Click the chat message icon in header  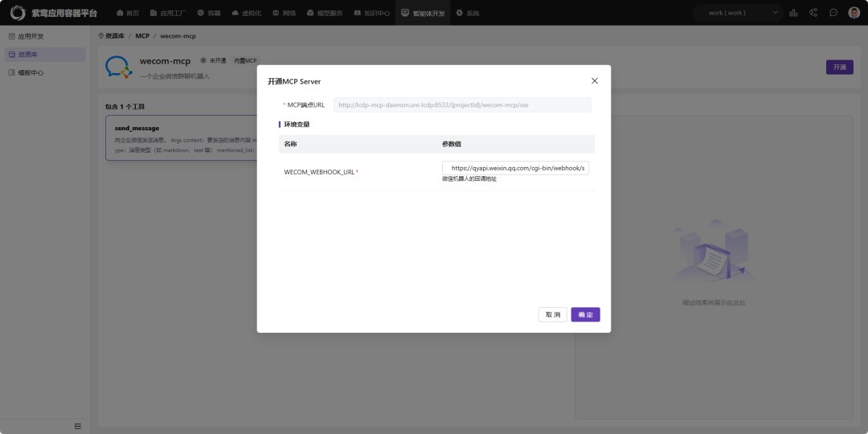833,13
